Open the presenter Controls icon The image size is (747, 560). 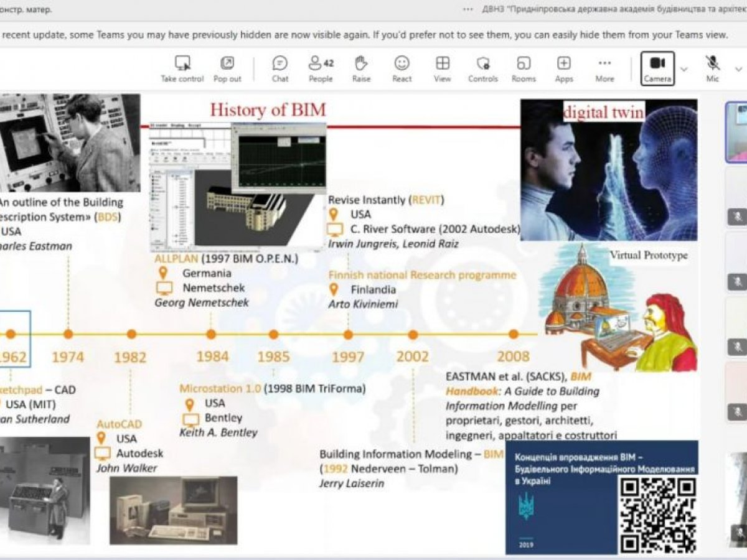(x=483, y=63)
